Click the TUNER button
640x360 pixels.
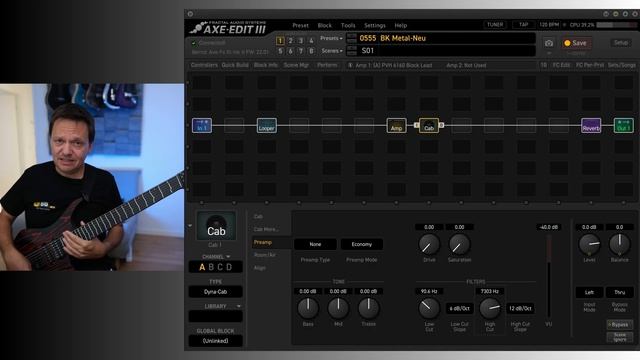495,24
